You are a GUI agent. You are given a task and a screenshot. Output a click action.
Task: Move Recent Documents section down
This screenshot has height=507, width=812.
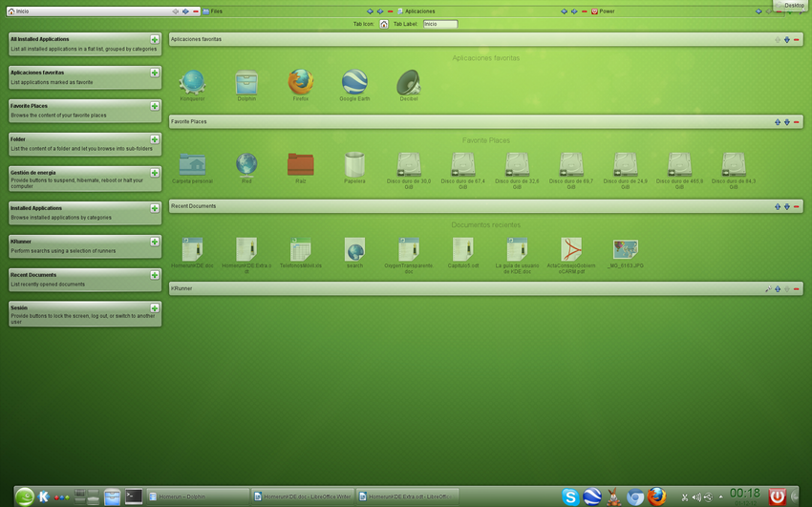point(786,206)
